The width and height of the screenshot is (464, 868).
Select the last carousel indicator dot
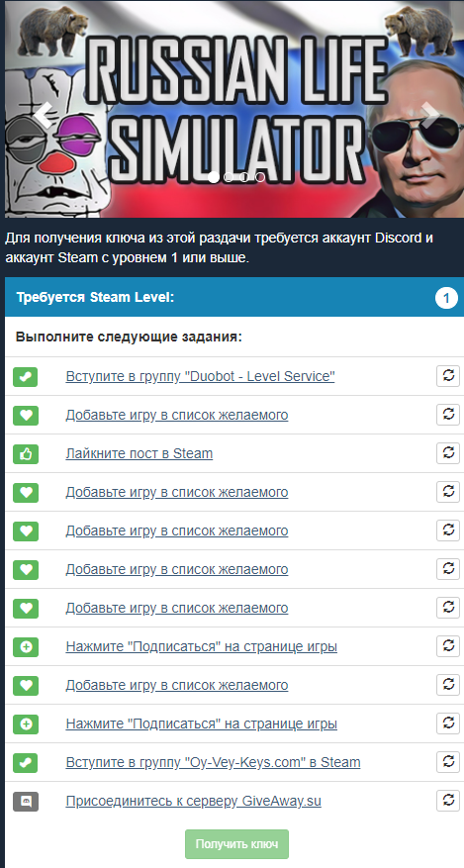pyautogui.click(x=260, y=177)
